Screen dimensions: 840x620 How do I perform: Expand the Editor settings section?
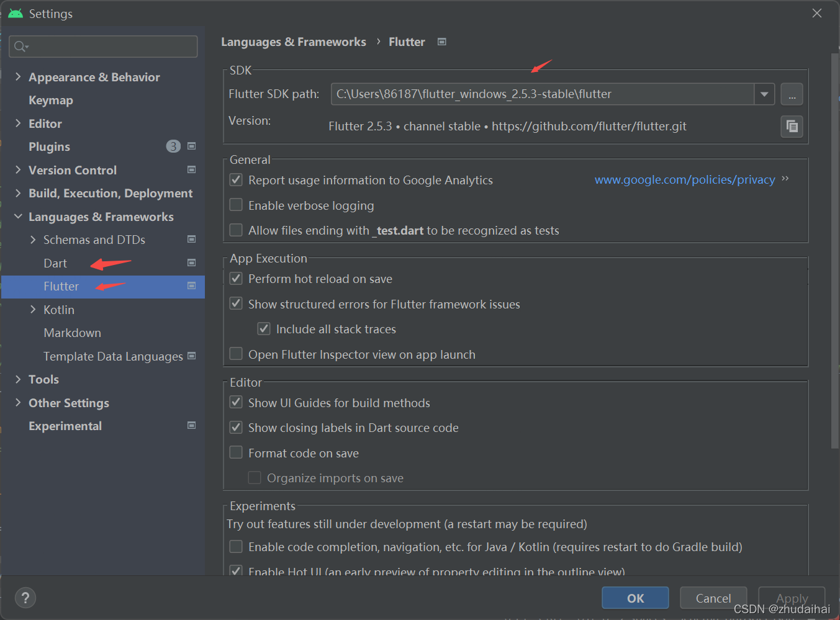pyautogui.click(x=18, y=124)
